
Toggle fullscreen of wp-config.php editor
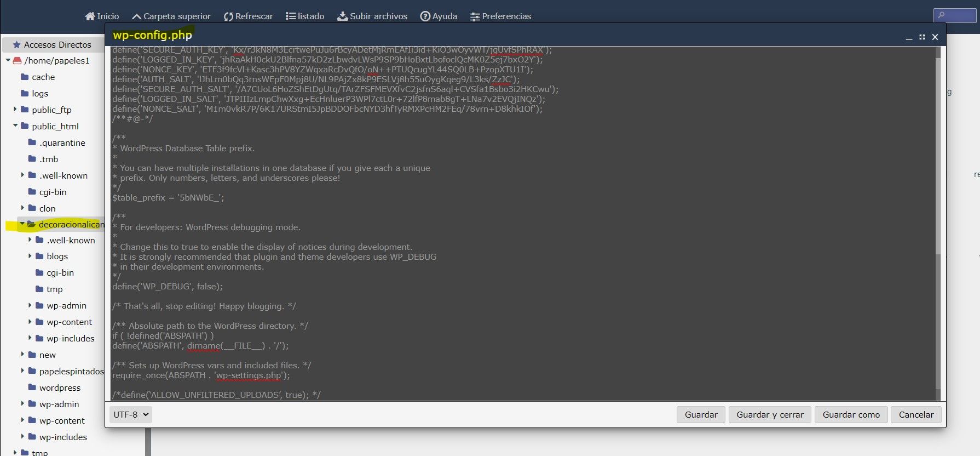pos(922,37)
